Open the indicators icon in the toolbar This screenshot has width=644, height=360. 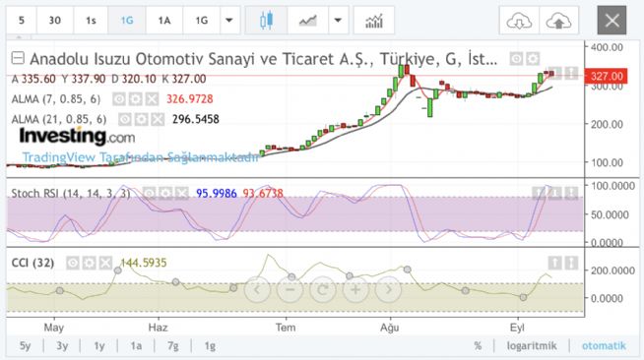click(374, 20)
